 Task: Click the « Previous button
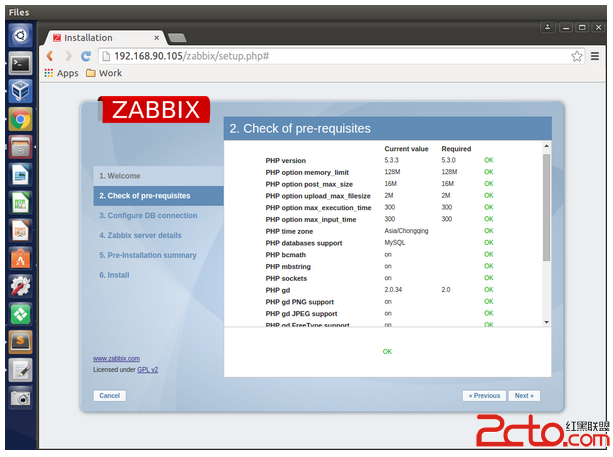[484, 396]
